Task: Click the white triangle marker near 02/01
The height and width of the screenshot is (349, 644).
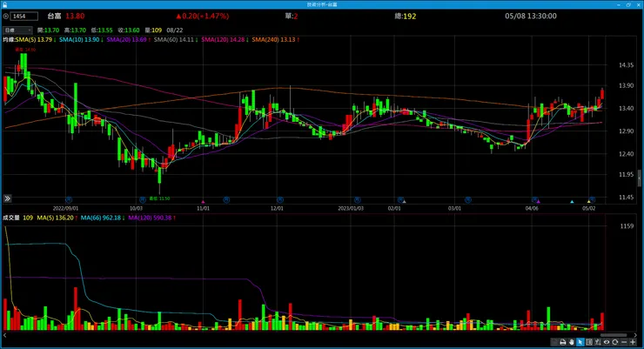Action: 404,202
